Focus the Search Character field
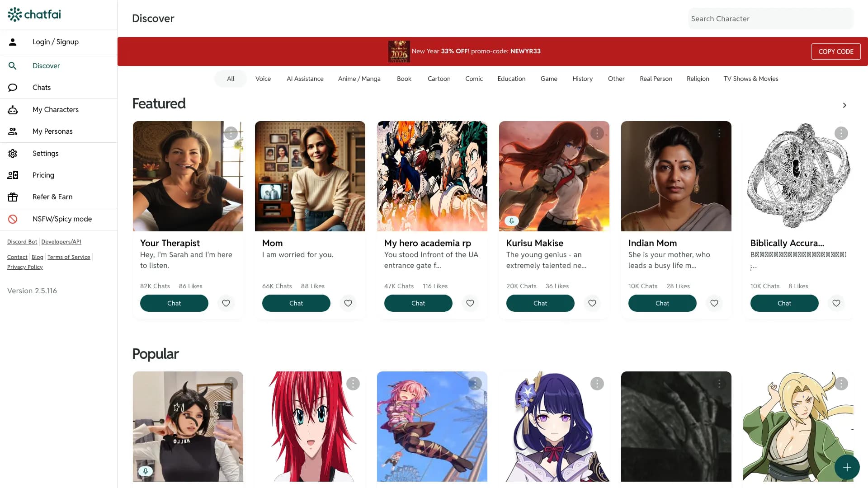The image size is (868, 488). pyautogui.click(x=771, y=19)
